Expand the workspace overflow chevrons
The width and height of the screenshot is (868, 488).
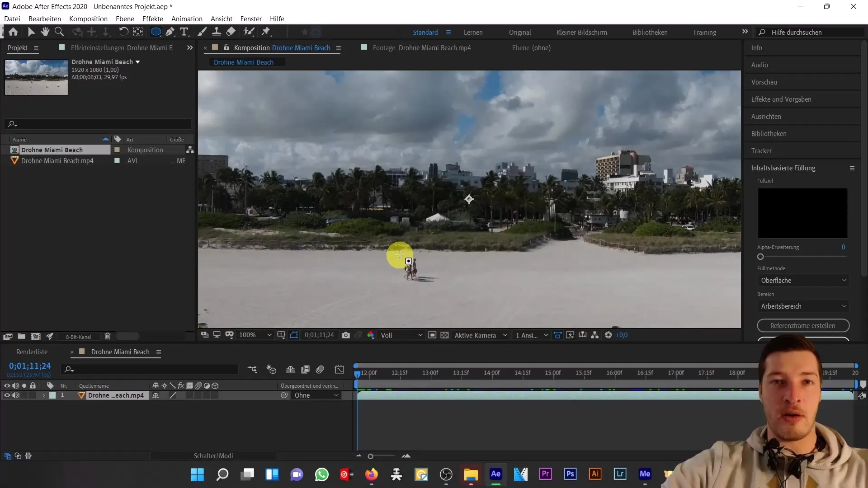point(745,32)
